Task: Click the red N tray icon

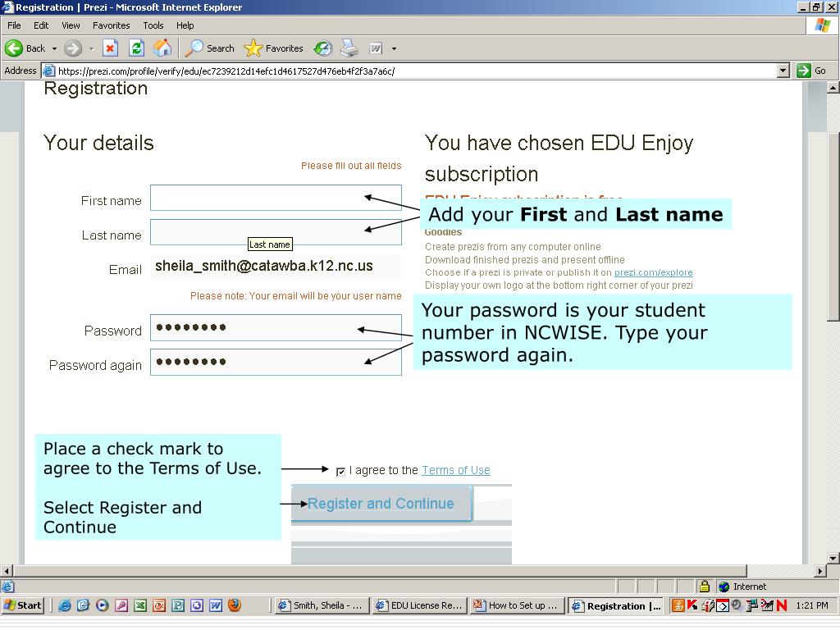Action: tap(782, 605)
